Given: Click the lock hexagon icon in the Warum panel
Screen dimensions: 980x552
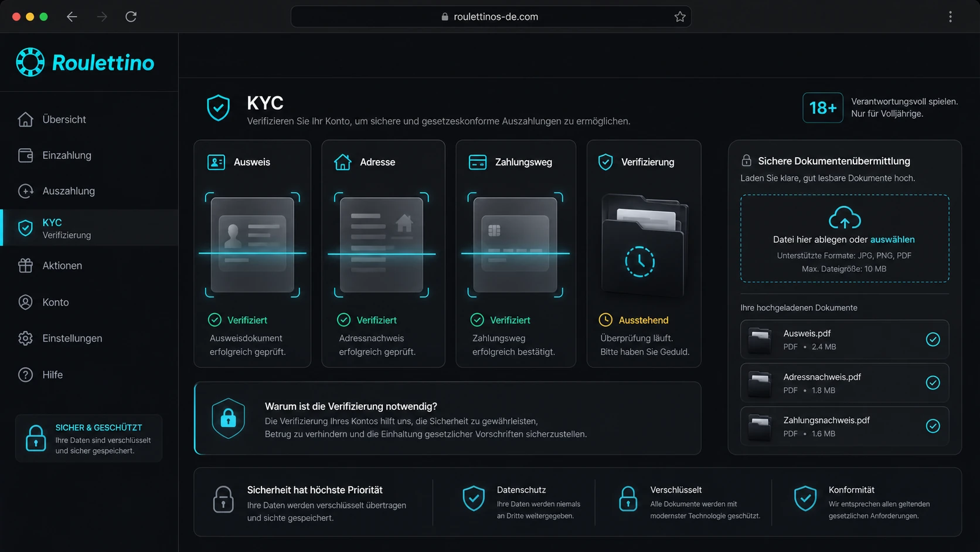Looking at the screenshot, I should click(228, 418).
